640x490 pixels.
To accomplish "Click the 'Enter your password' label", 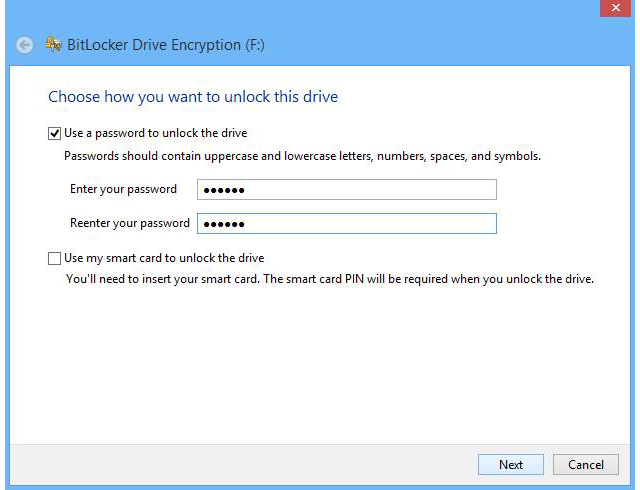I will [123, 189].
